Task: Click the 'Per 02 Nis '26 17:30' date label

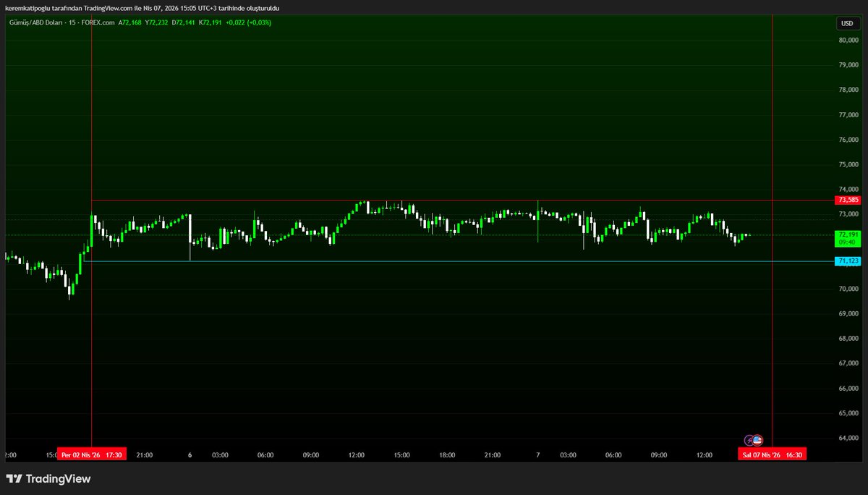Action: coord(92,454)
